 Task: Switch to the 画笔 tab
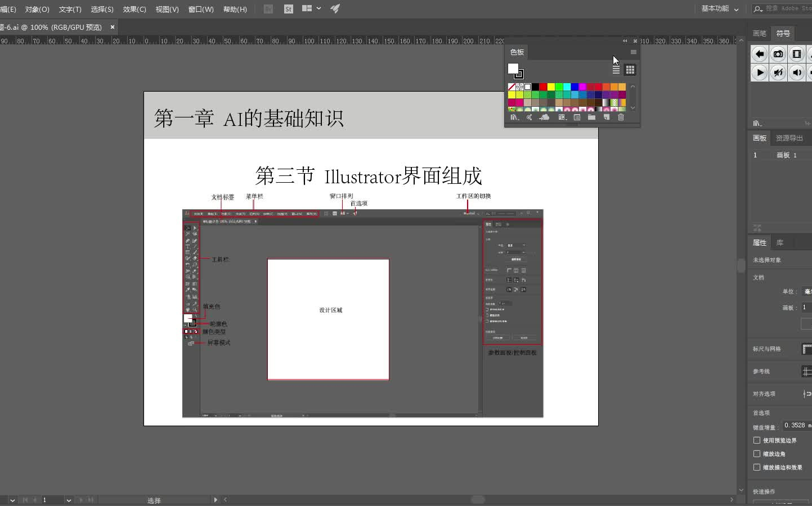[760, 33]
